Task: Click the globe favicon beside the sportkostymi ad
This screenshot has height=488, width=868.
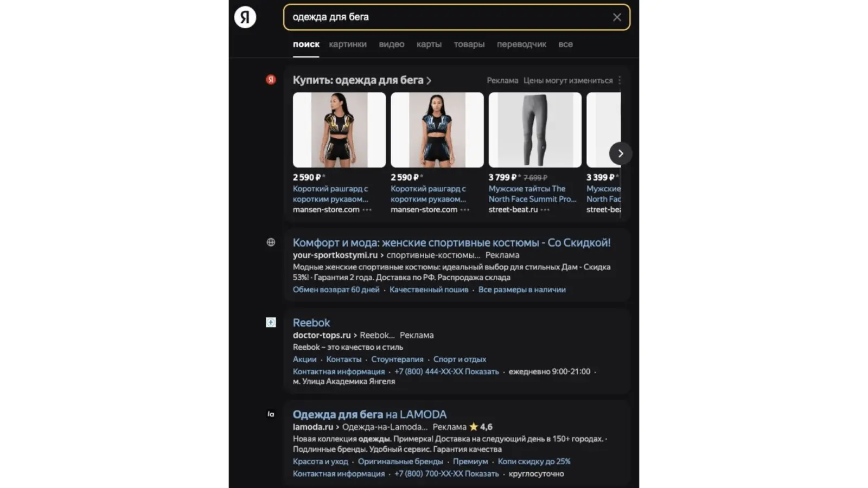Action: pos(271,242)
